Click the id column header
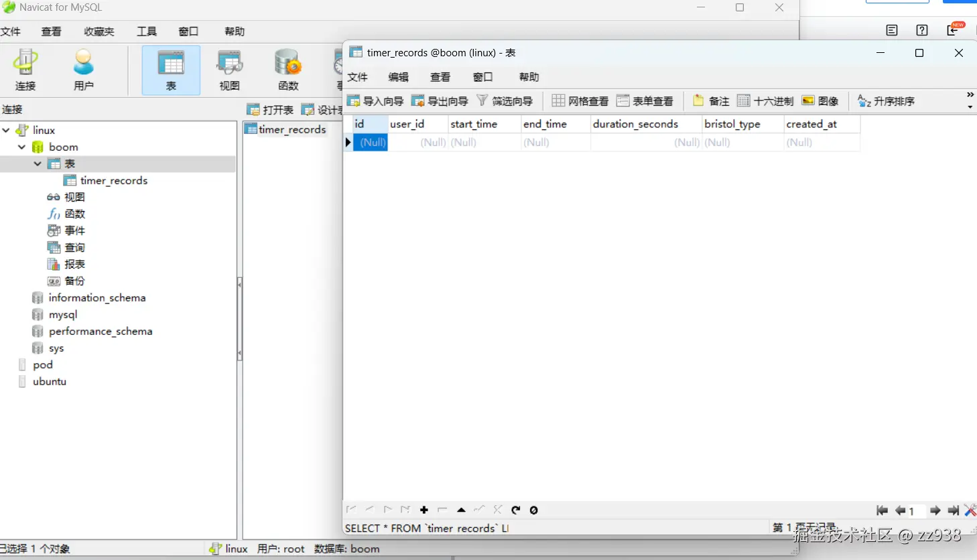Viewport: 977px width, 560px height. (x=371, y=124)
